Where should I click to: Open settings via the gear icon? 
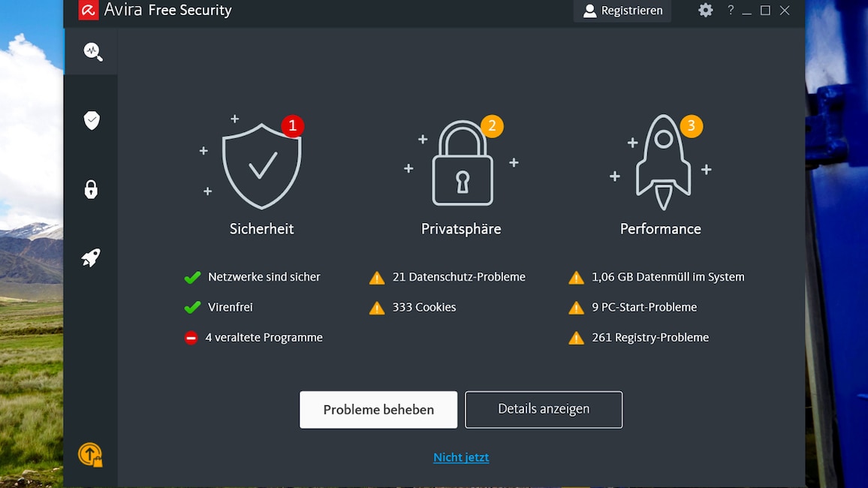click(x=705, y=11)
